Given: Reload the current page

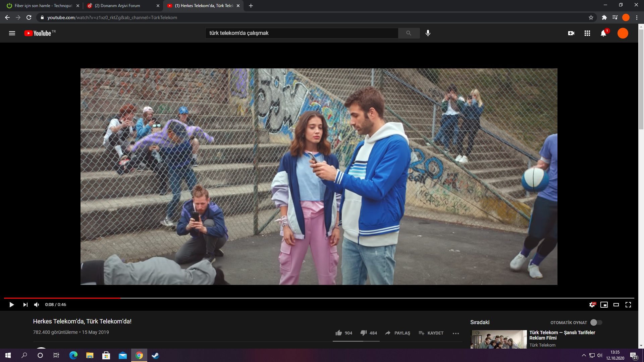Looking at the screenshot, I should [29, 17].
